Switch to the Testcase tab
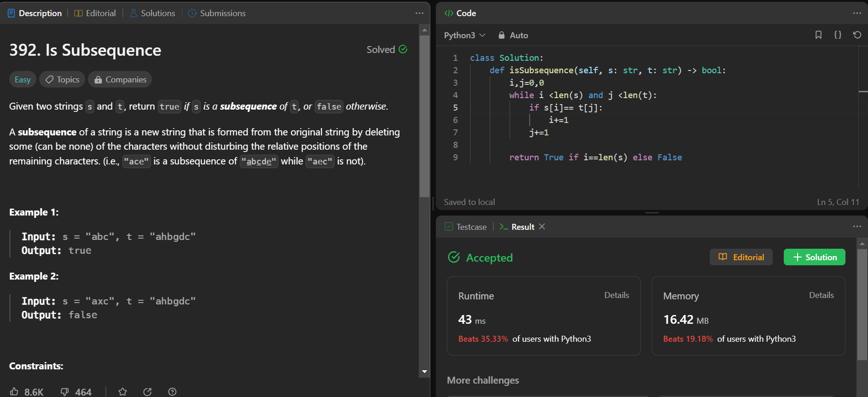 tap(466, 227)
